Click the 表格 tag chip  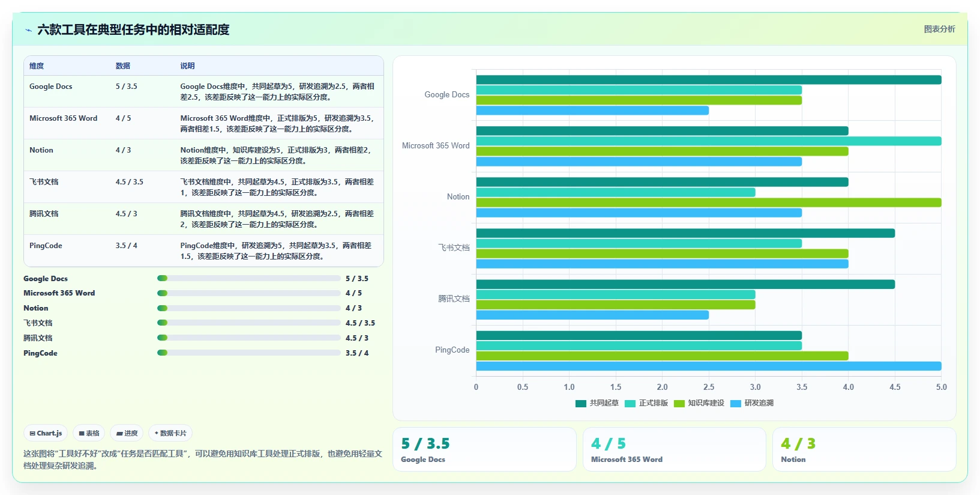[x=89, y=433]
